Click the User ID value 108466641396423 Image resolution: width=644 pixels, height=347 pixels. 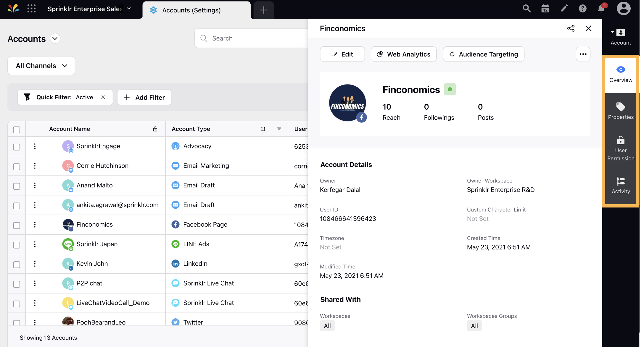[348, 219]
